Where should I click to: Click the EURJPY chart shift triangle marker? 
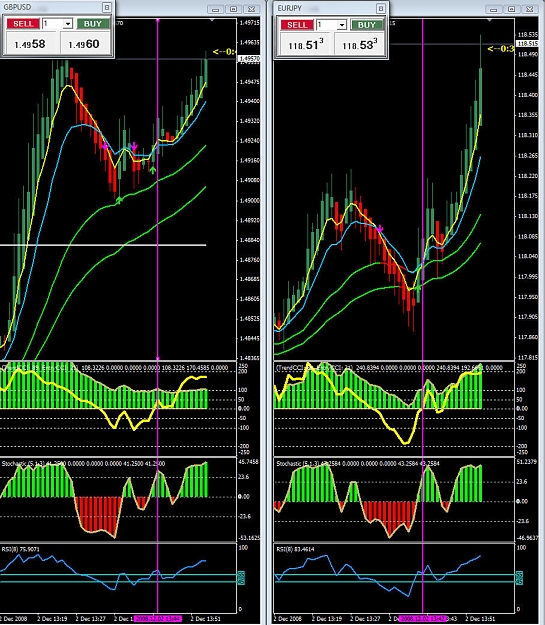click(490, 20)
